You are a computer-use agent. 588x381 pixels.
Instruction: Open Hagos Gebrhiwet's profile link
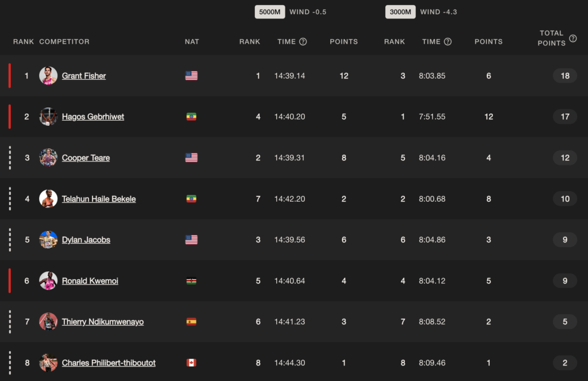[92, 117]
